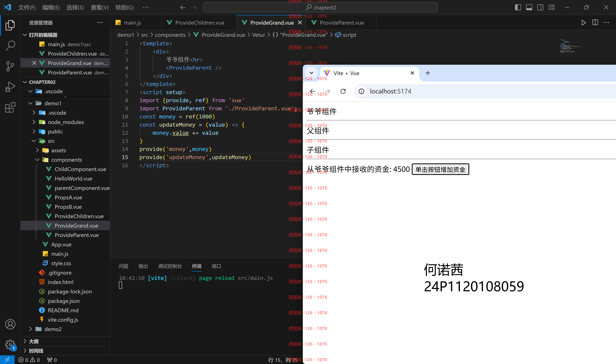Open App.vue in file tree

click(x=65, y=244)
